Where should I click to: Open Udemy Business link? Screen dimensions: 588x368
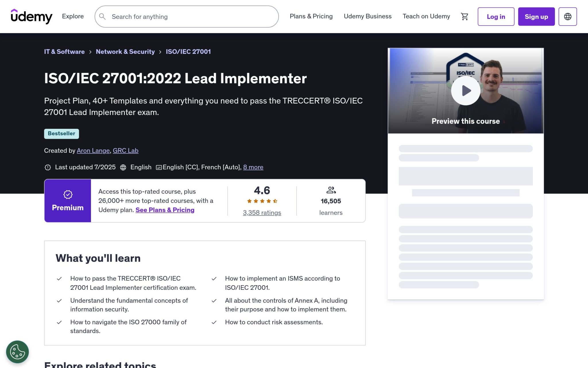367,16
